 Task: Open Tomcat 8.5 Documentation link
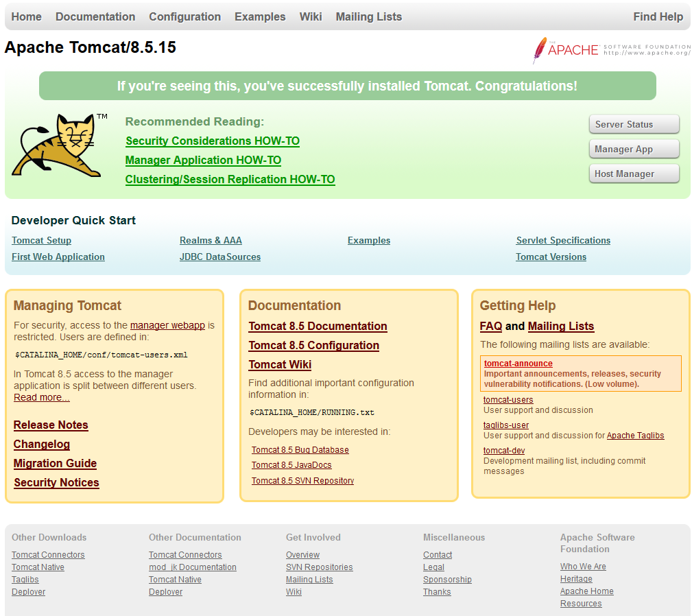318,326
